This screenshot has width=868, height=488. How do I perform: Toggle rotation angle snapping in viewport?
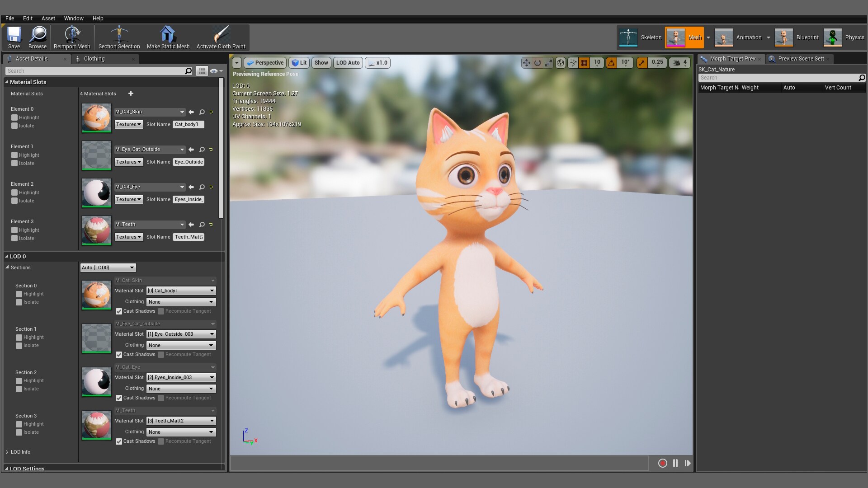click(x=612, y=63)
